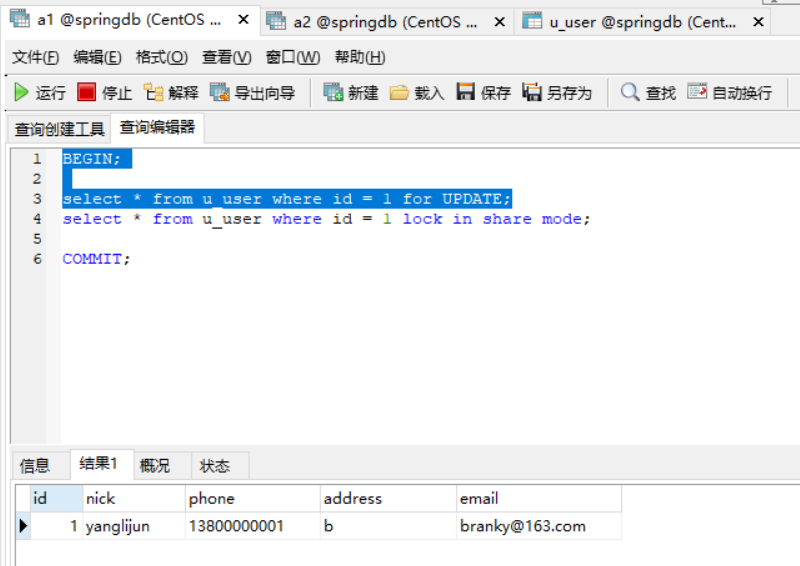Open the 窗口(W) menu
The image size is (800, 566).
coord(293,57)
